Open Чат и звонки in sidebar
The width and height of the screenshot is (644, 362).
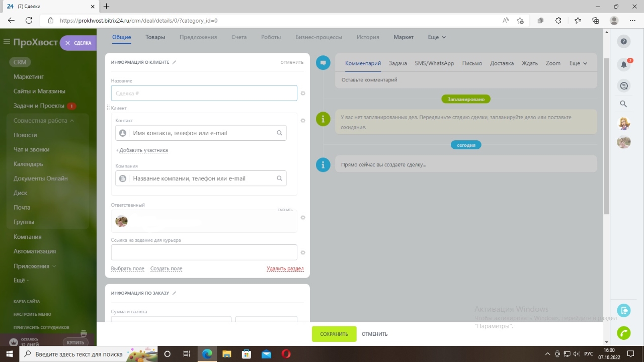coord(32,149)
